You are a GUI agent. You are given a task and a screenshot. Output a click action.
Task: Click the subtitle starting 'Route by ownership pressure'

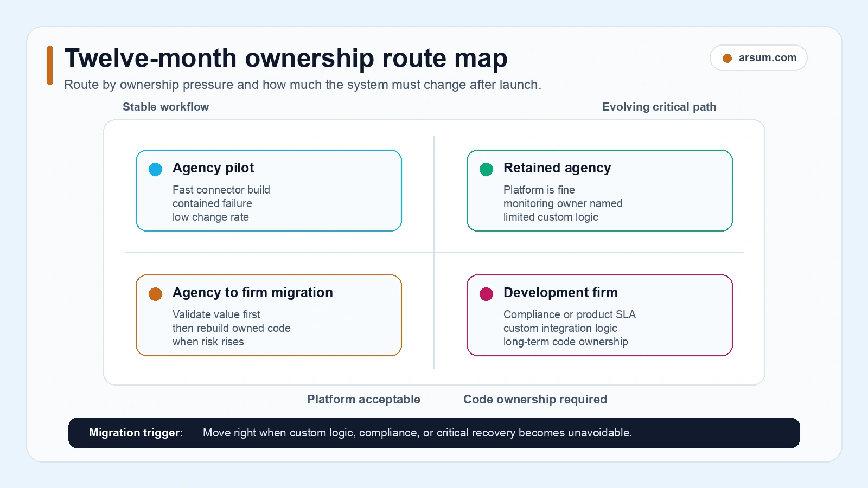(303, 85)
